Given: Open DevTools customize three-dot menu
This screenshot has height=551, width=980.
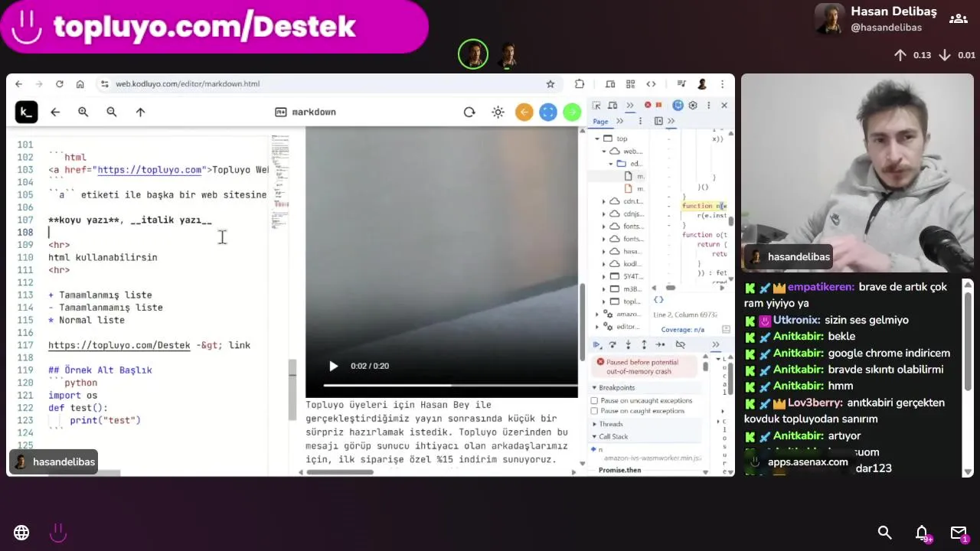Looking at the screenshot, I should click(709, 106).
